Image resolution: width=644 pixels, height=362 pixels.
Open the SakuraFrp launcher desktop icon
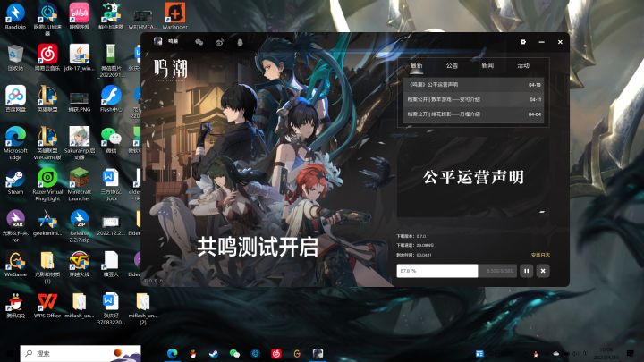[x=80, y=143]
